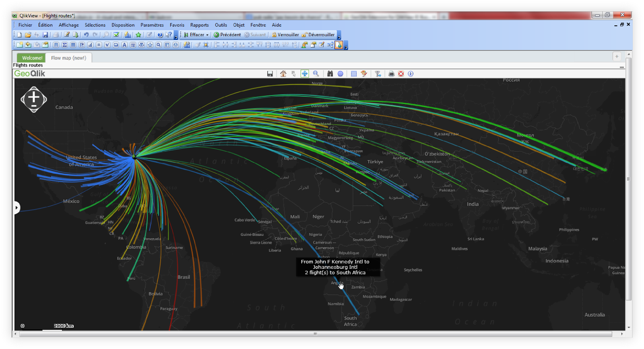Click the Verrouiller lock button
This screenshot has width=644, height=349.
285,35
